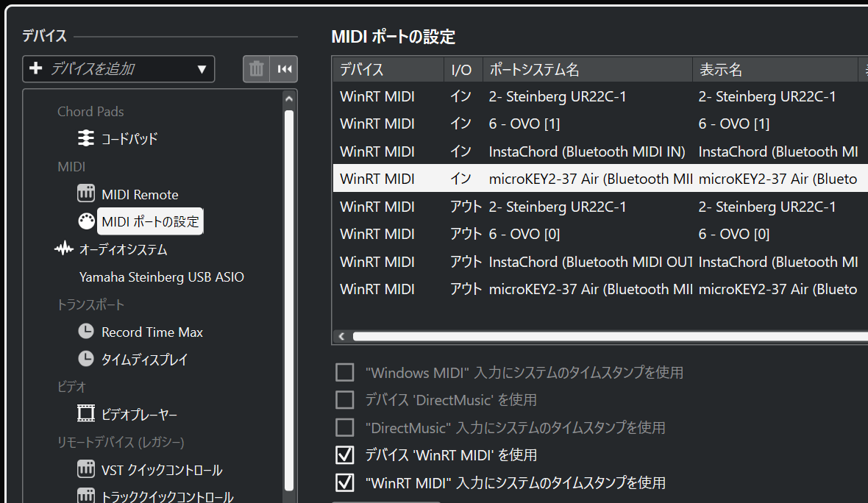Click the トランスポート category label

pyautogui.click(x=90, y=304)
